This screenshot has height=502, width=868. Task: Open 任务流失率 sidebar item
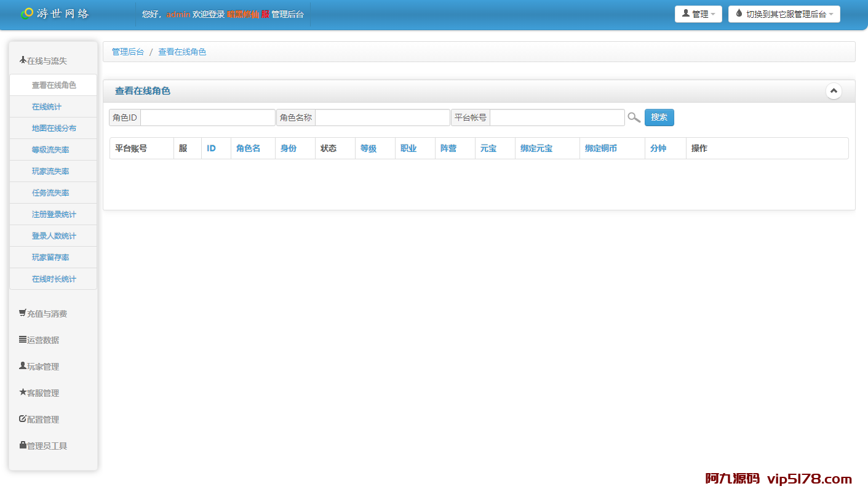[x=54, y=193]
